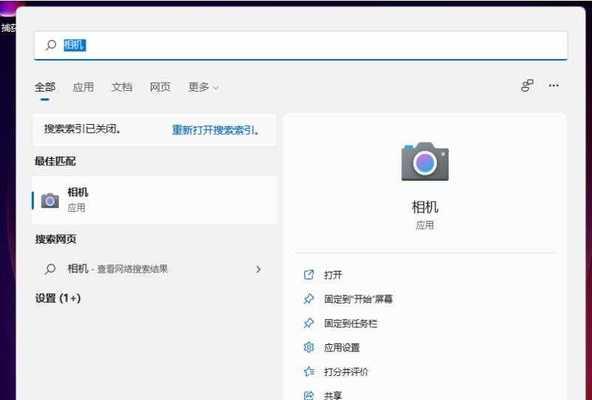592x400 pixels.
Task: Click 打开 to open the Camera app
Action: 333,275
